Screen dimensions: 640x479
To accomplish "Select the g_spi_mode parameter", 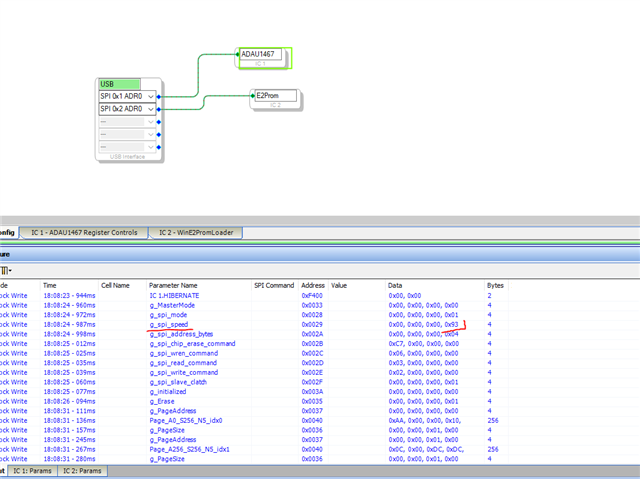I will [x=168, y=315].
